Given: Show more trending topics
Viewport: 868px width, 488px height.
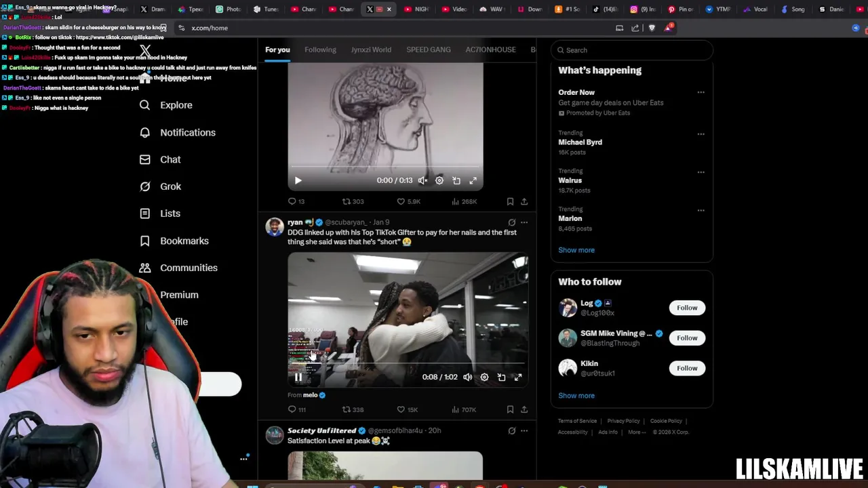Looking at the screenshot, I should (576, 250).
